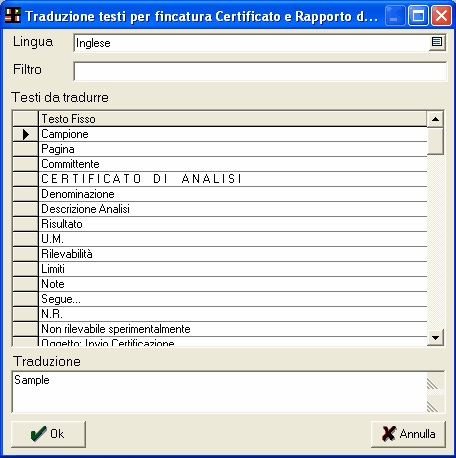Viewport: 456px width, 458px height.
Task: Cancel with the Annulla button
Action: [x=408, y=434]
